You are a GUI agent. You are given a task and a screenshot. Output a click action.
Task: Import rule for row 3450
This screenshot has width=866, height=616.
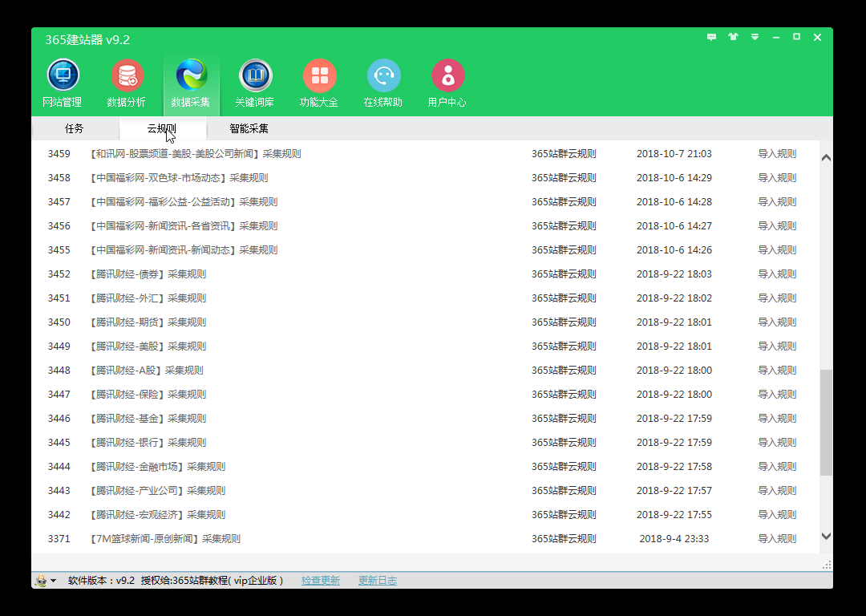click(x=777, y=322)
